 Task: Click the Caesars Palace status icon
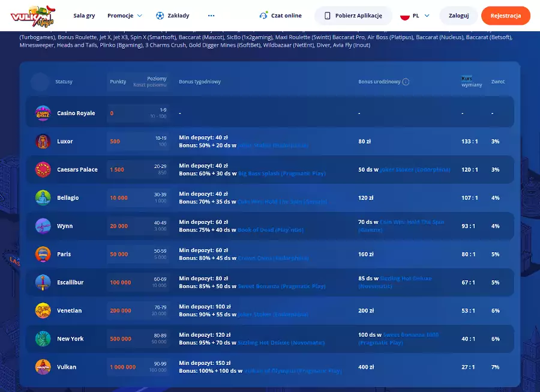[43, 169]
